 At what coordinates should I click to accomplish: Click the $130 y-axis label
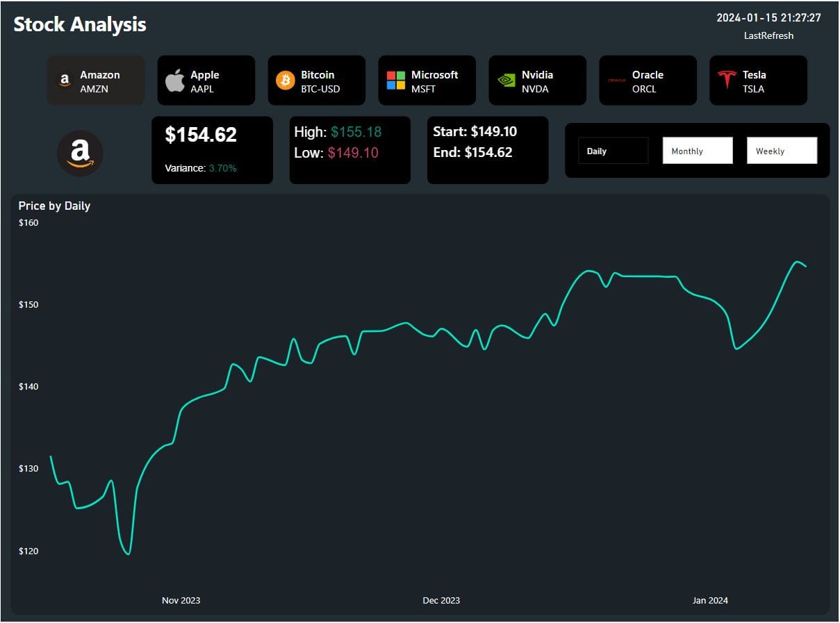click(28, 469)
